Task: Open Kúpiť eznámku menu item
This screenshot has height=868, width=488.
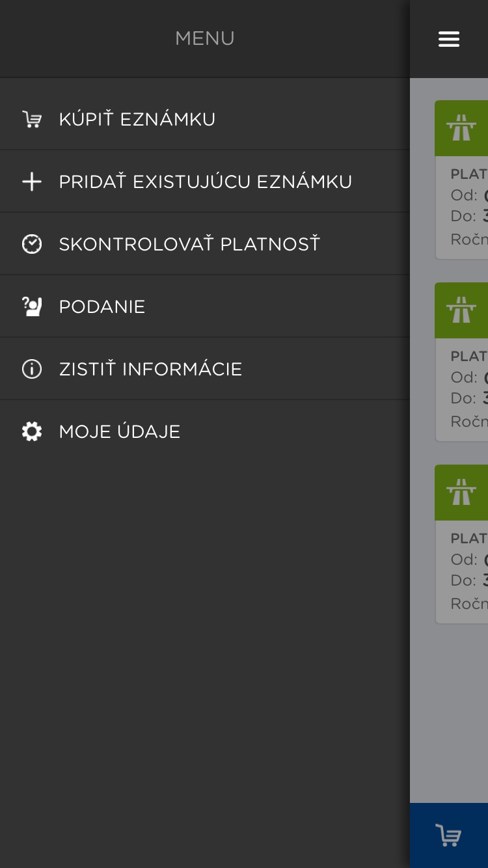Action: [x=137, y=120]
